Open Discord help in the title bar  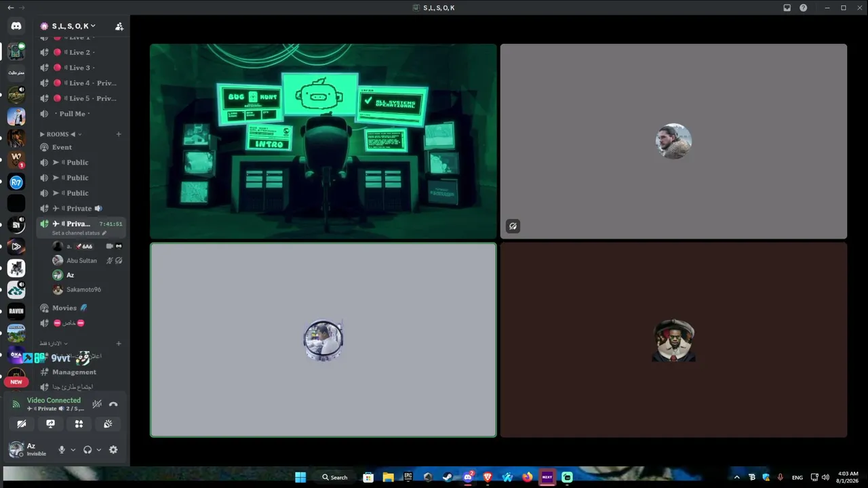tap(804, 7)
